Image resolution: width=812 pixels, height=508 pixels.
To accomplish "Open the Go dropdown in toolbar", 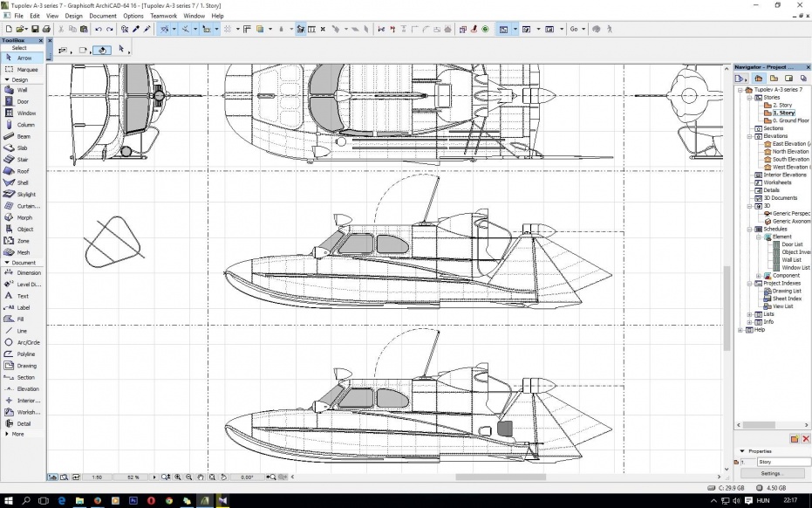I will 577,29.
